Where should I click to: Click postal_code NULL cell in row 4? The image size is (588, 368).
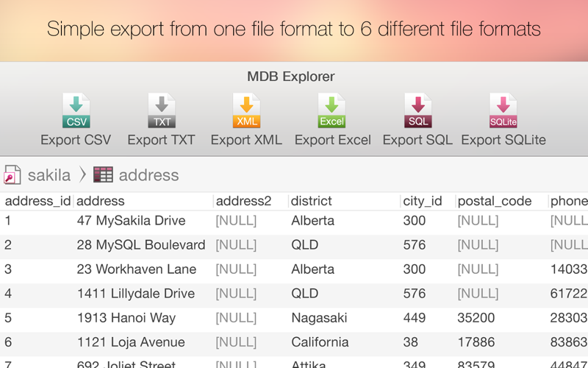tap(478, 294)
